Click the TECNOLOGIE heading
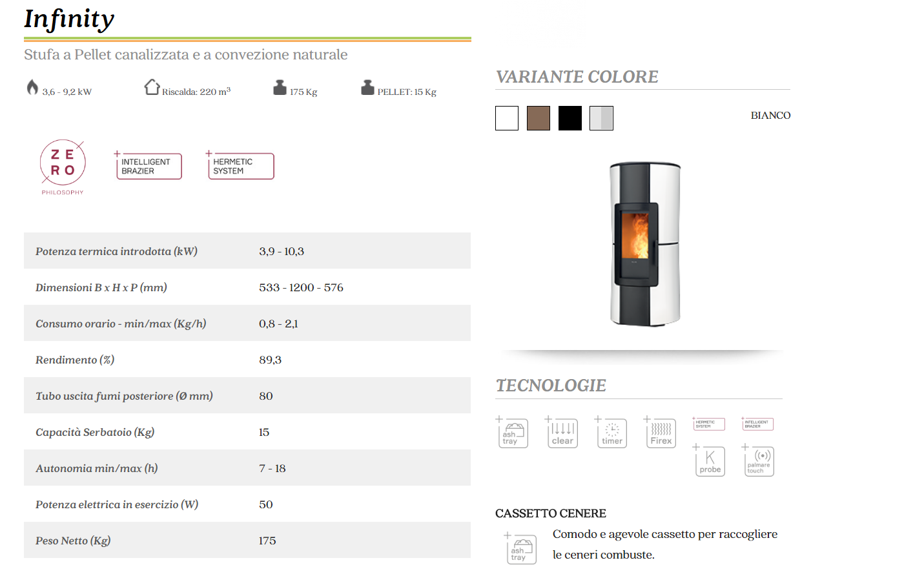This screenshot has height=578, width=924. pyautogui.click(x=551, y=386)
